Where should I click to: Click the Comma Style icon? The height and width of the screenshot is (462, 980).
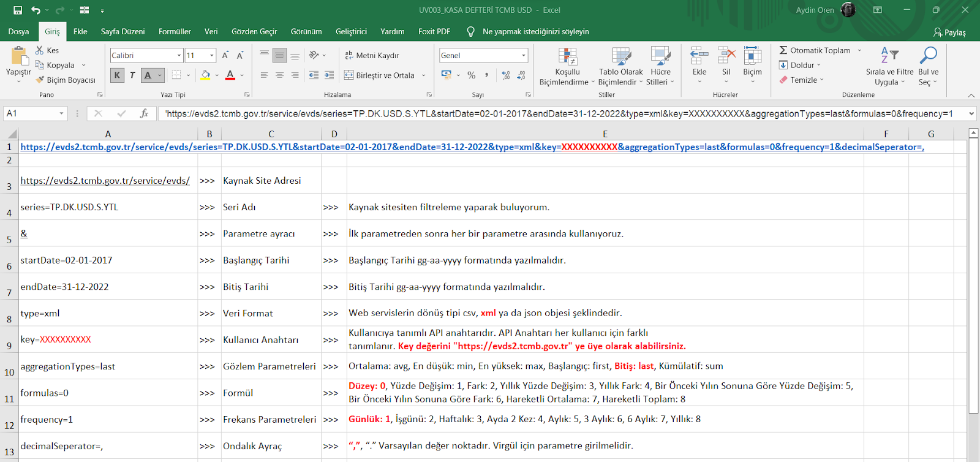pyautogui.click(x=487, y=75)
